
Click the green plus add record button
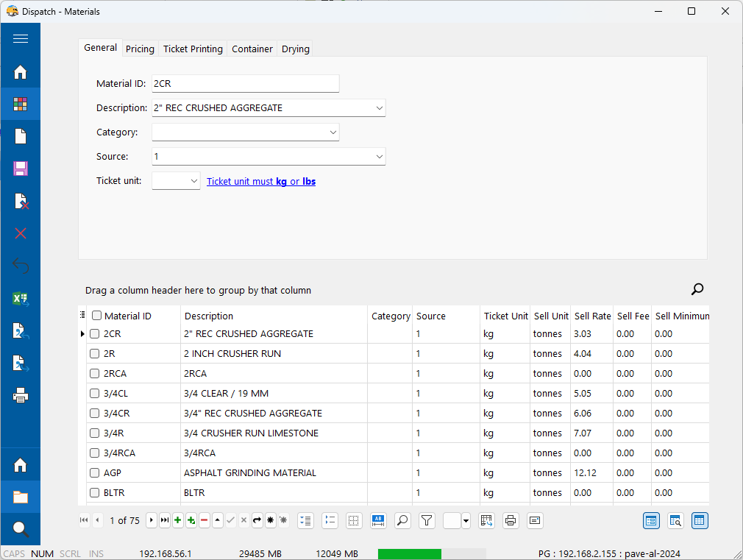click(x=178, y=520)
